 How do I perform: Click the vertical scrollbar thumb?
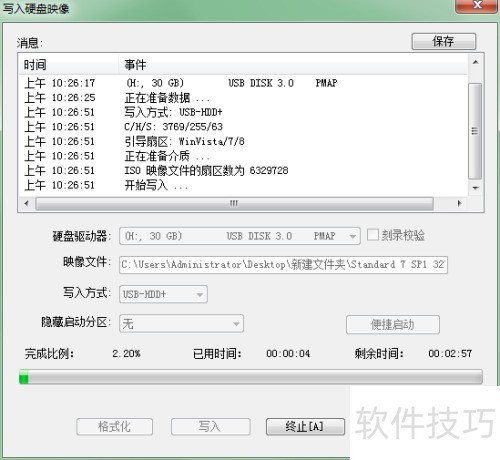point(475,131)
